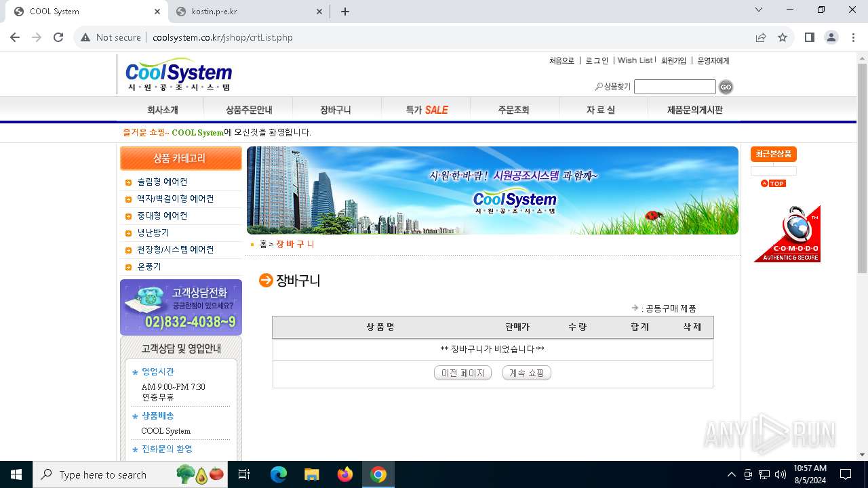The image size is (868, 488).
Task: Reload the current page
Action: coord(58,37)
